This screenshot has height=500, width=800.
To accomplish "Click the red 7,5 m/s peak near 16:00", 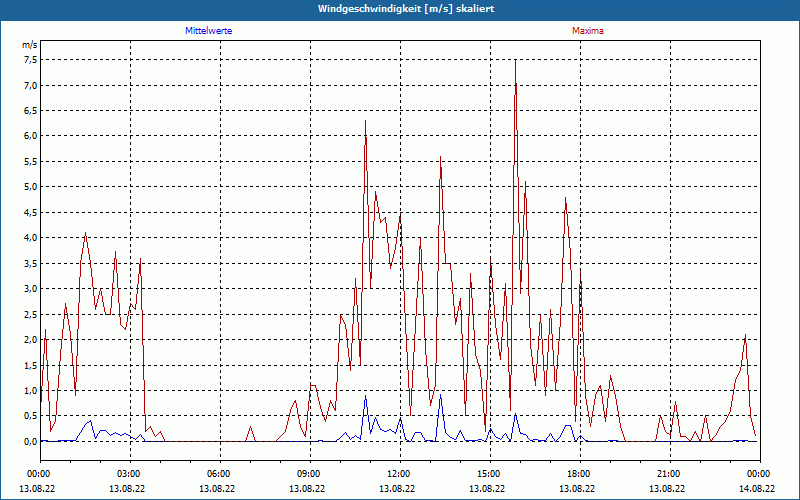I will pyautogui.click(x=515, y=60).
